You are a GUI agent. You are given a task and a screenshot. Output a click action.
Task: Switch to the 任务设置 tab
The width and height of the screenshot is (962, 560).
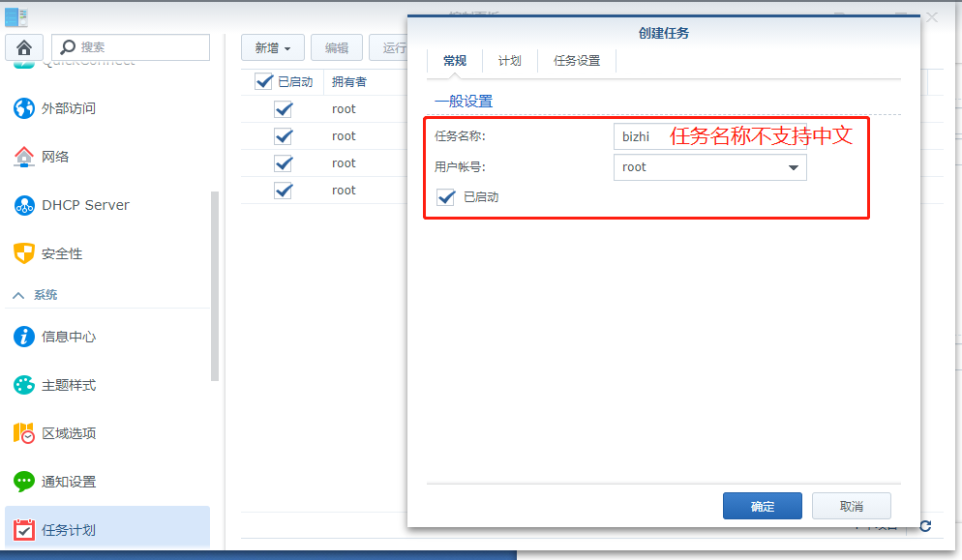point(577,60)
